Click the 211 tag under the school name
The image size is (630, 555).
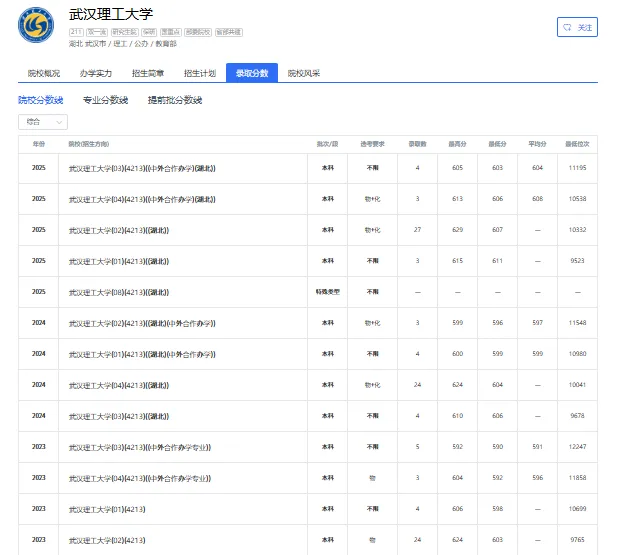(76, 32)
